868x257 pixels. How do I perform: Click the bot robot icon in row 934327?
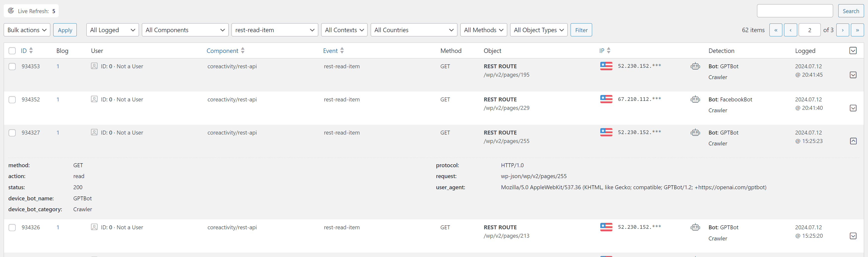pyautogui.click(x=695, y=133)
